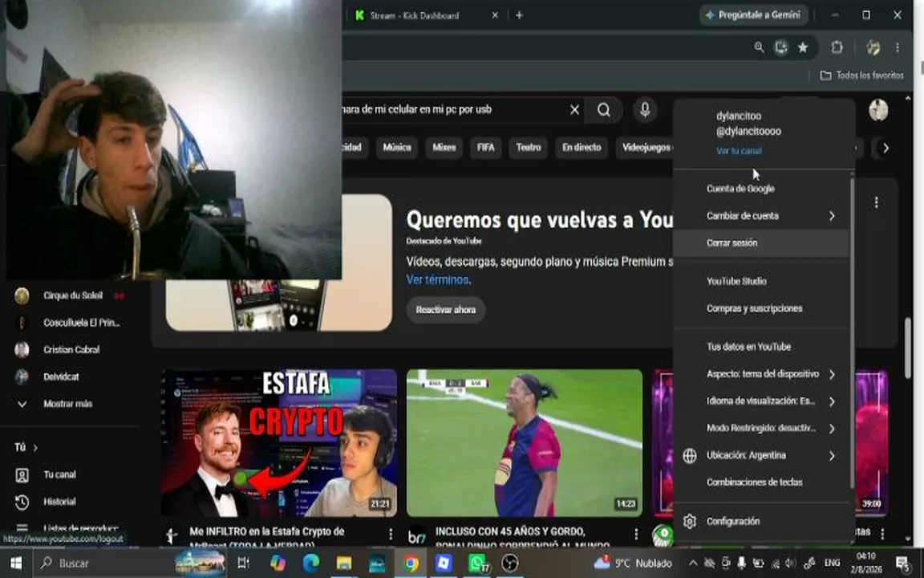Open the Ronaldinho video thumbnail
924x578 pixels.
click(x=525, y=443)
